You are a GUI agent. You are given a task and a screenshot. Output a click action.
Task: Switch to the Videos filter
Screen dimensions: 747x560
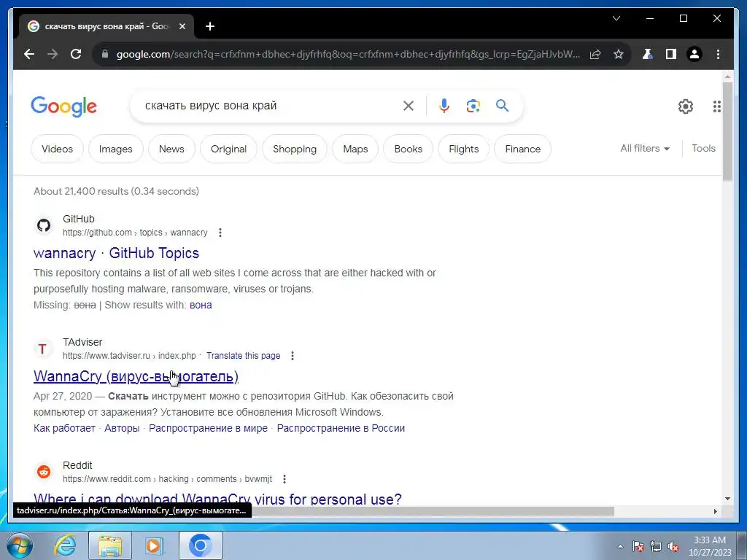tap(57, 149)
